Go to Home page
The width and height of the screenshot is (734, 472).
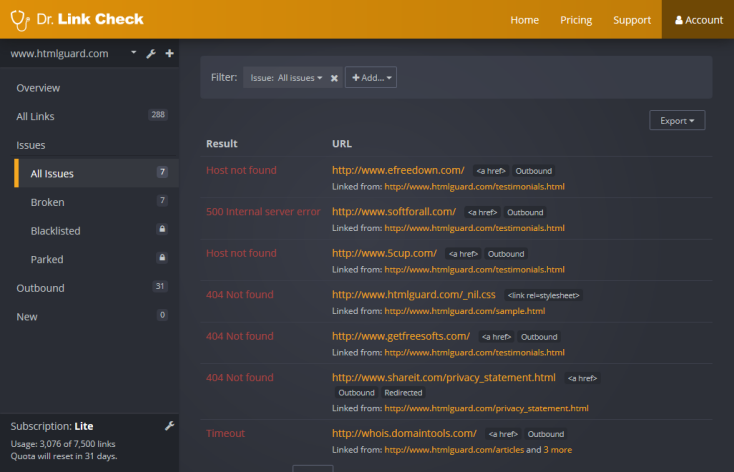524,20
